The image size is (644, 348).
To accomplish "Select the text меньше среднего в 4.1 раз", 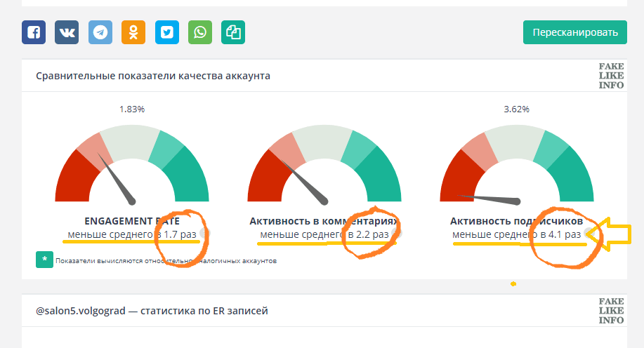I will click(516, 234).
